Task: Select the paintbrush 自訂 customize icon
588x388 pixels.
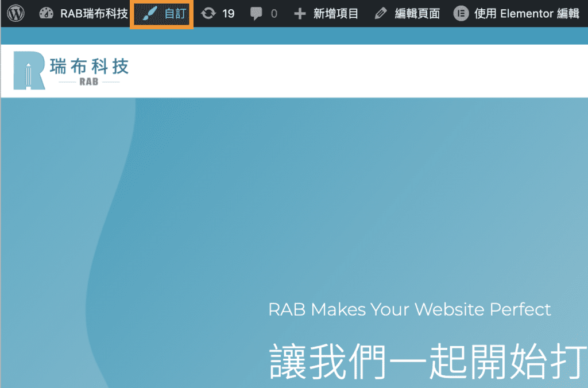Action: click(149, 13)
